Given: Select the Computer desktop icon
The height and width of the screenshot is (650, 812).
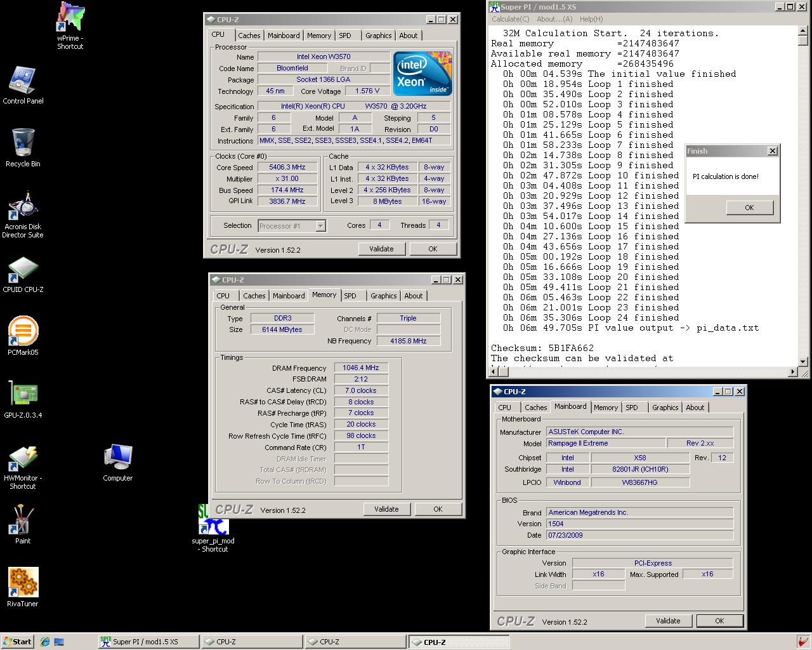Looking at the screenshot, I should tap(118, 463).
